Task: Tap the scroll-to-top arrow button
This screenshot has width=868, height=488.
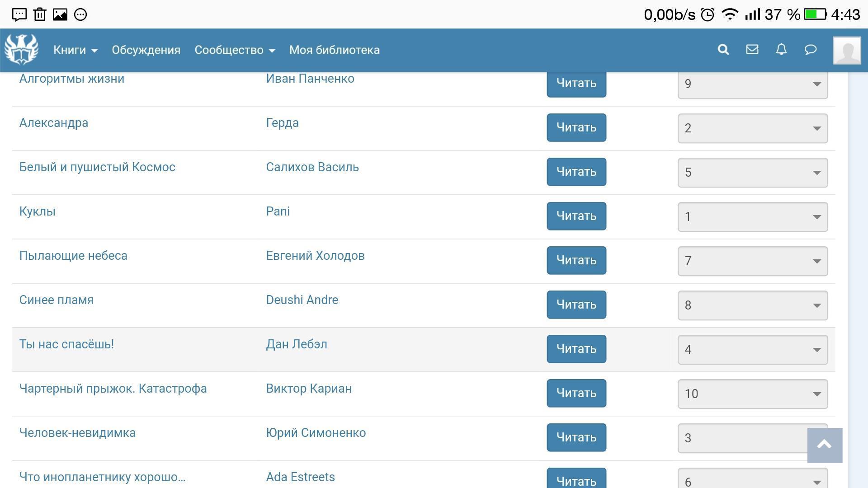Action: 825,445
